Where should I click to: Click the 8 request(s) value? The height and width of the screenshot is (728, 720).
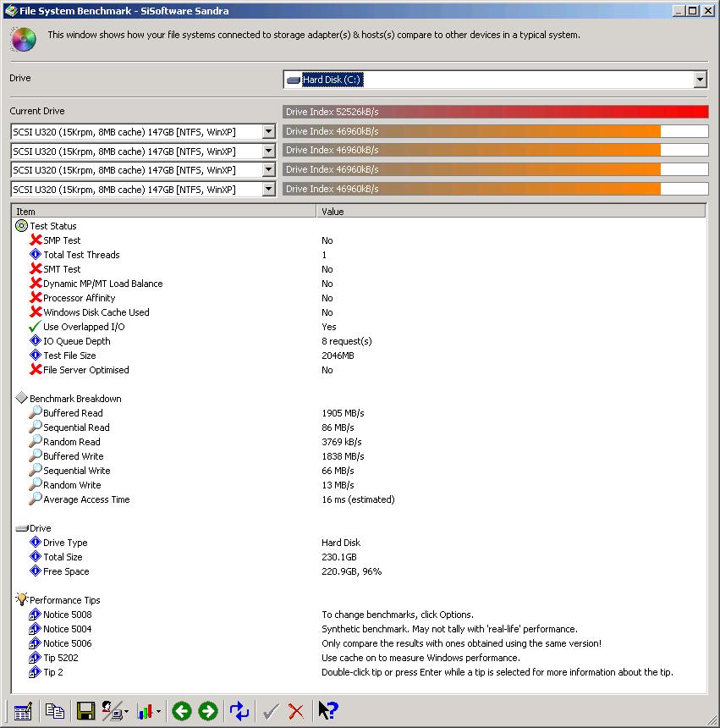point(347,341)
